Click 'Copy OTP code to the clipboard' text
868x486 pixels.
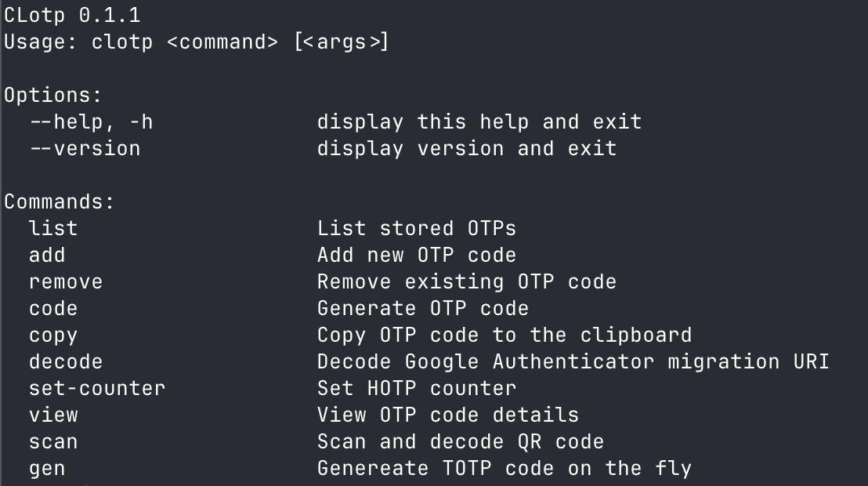(x=505, y=335)
